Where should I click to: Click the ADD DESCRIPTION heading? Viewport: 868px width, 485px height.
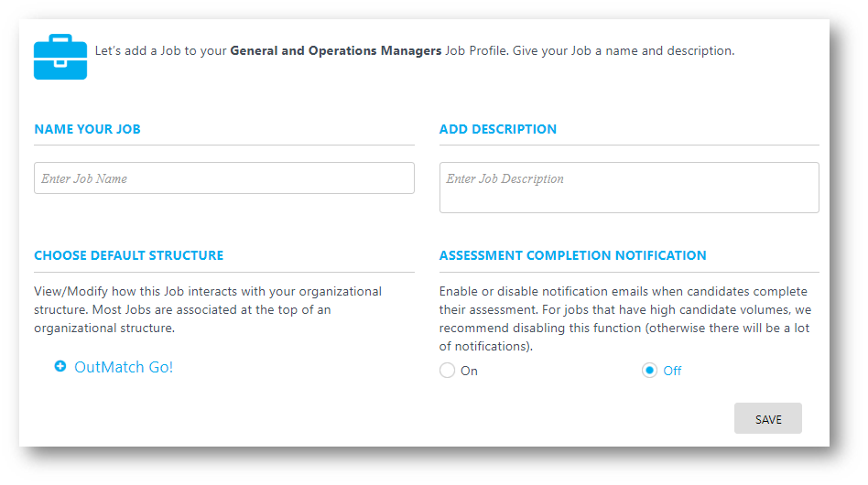(x=498, y=129)
